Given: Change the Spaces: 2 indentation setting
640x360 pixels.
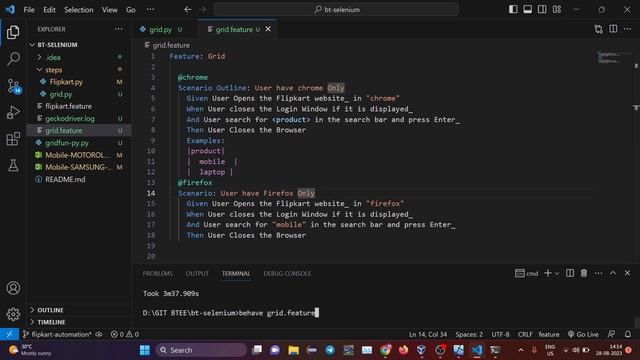Looking at the screenshot, I should point(469,334).
